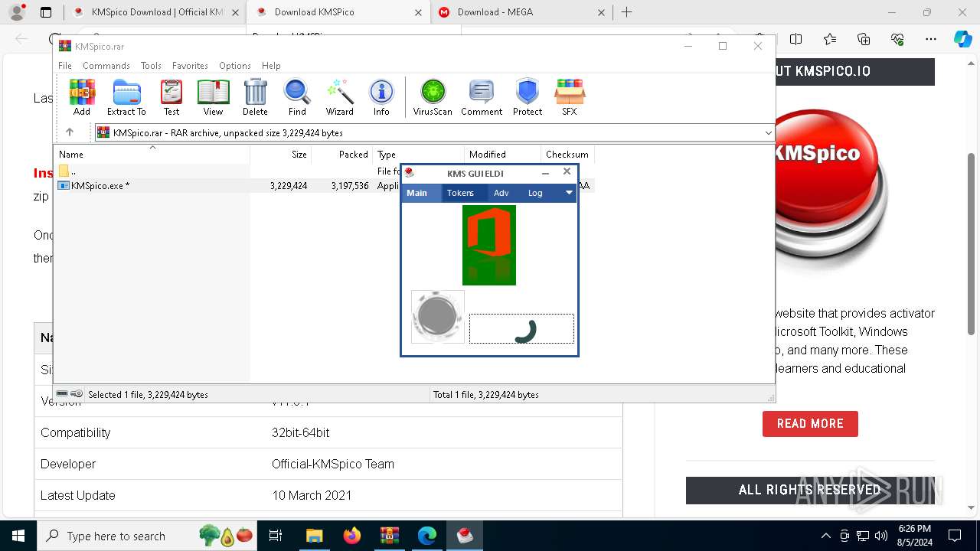
Task: Click the KMS progress spinner box
Action: 521,329
